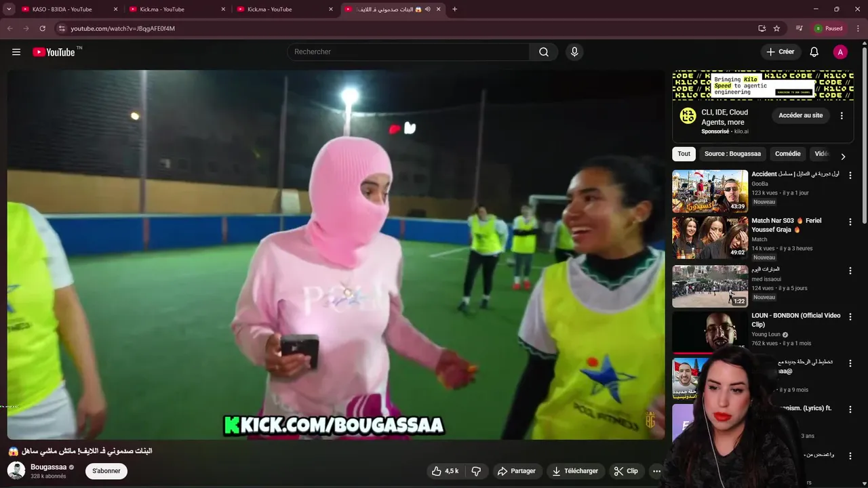
Task: Click S'abonner to subscribe
Action: point(106,471)
